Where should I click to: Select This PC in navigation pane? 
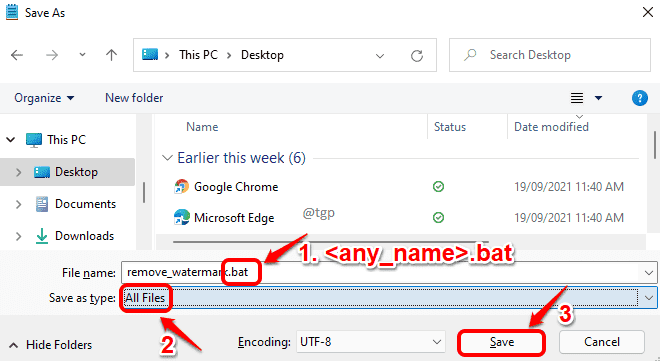66,140
